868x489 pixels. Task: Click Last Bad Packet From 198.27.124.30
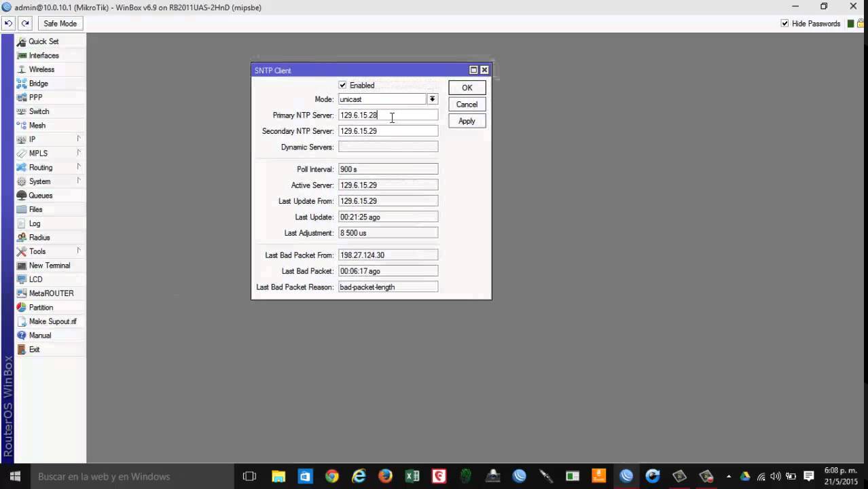click(x=388, y=255)
